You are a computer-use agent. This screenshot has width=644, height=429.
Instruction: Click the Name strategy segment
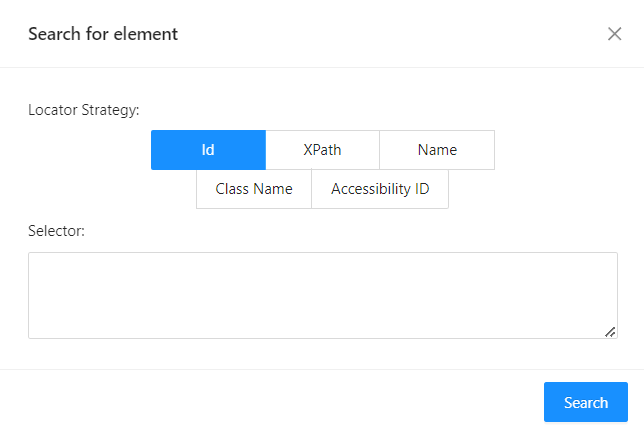437,150
